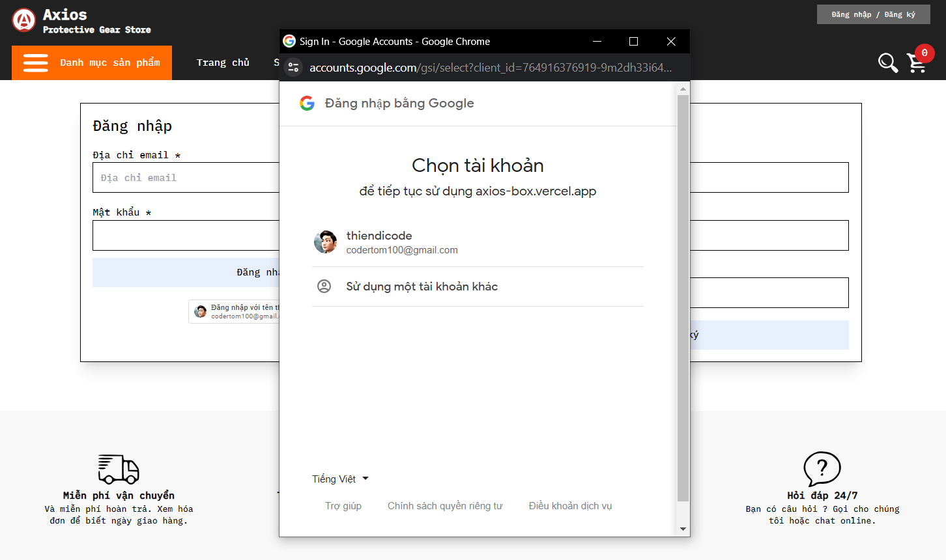The width and height of the screenshot is (946, 560).
Task: Open the Trợ giúp link
Action: (x=343, y=506)
